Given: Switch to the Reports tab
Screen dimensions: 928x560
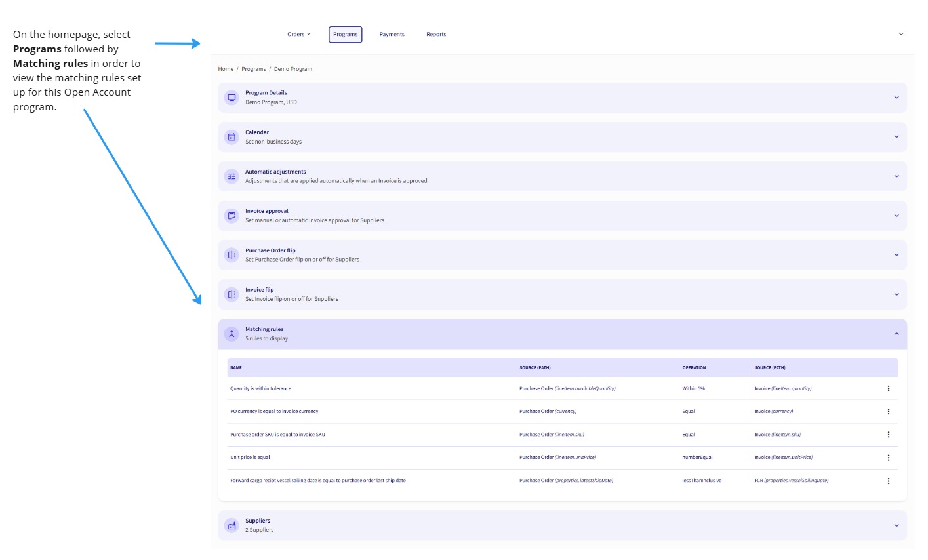Looking at the screenshot, I should point(435,34).
